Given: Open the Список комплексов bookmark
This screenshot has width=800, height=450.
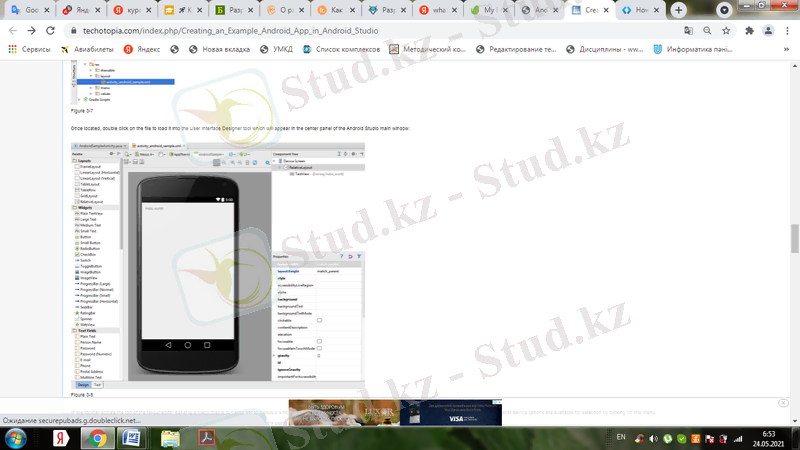Looking at the screenshot, I should click(341, 49).
